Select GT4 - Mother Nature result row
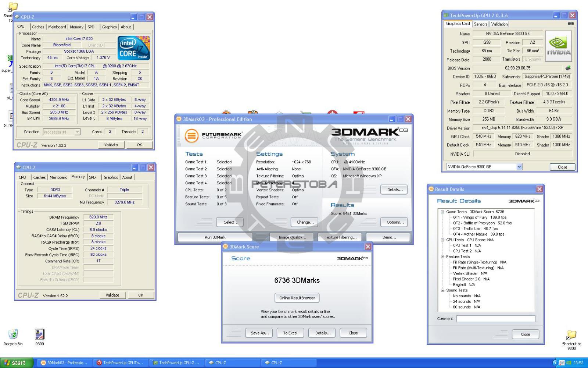This screenshot has height=368, width=588. pyautogui.click(x=478, y=234)
